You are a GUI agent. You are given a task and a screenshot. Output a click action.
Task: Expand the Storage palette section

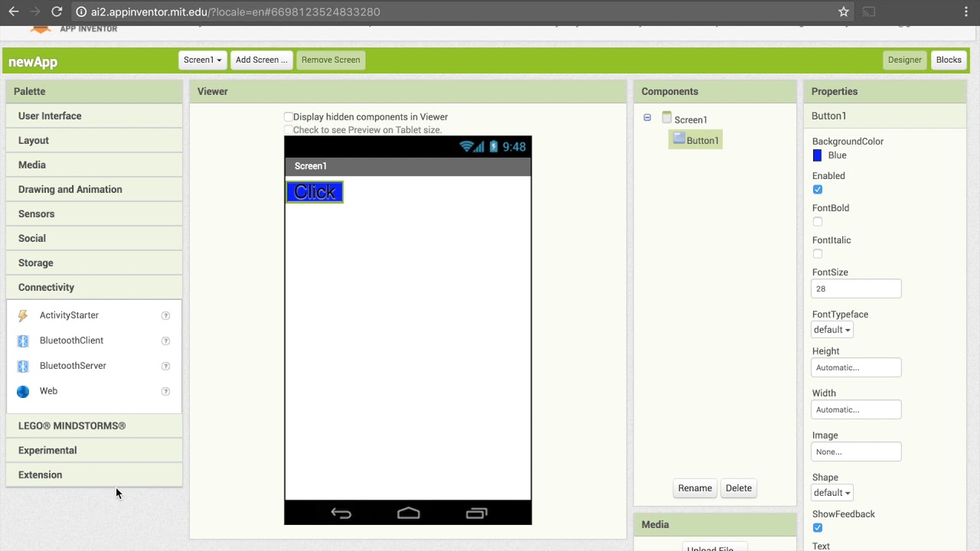(94, 262)
